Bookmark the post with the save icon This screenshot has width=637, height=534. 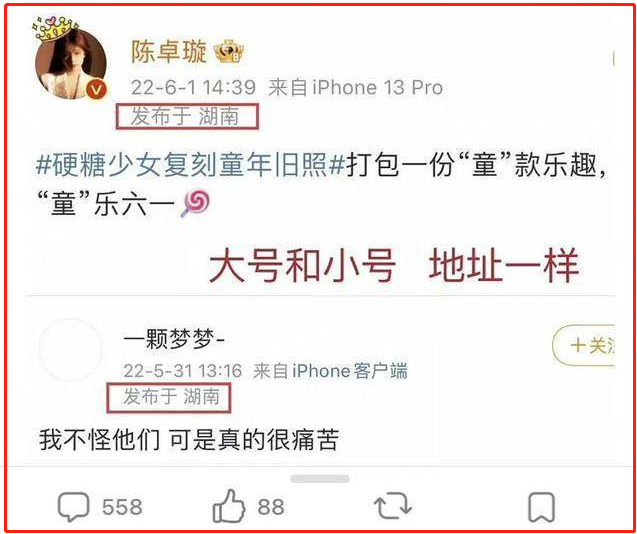click(x=542, y=507)
